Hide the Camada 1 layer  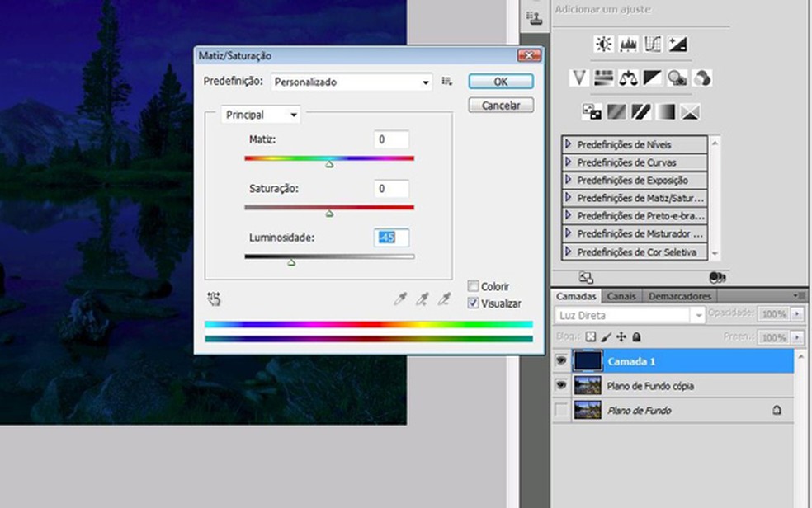[562, 361]
